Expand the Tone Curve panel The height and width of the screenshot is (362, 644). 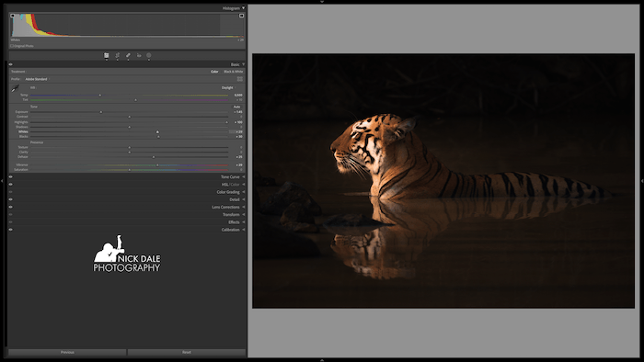[243, 176]
